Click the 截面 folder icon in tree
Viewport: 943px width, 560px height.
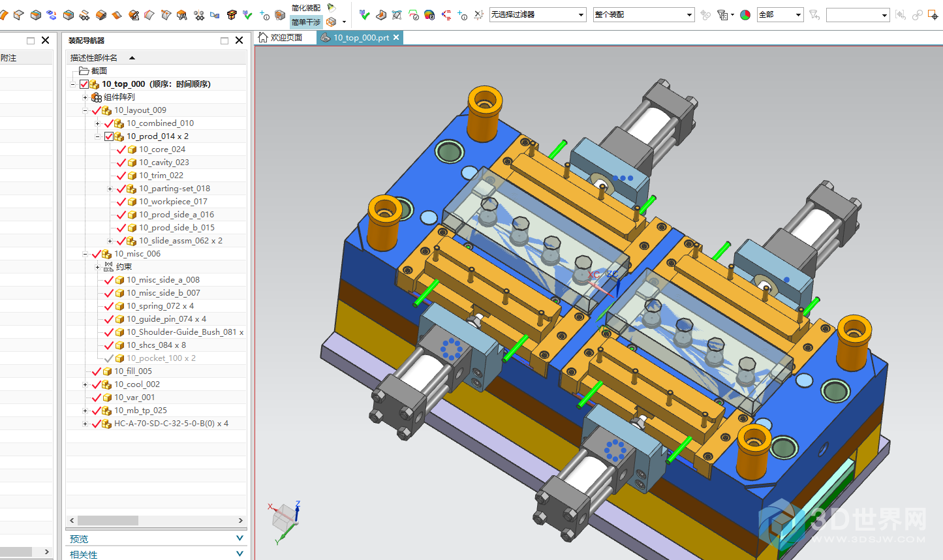(x=84, y=70)
